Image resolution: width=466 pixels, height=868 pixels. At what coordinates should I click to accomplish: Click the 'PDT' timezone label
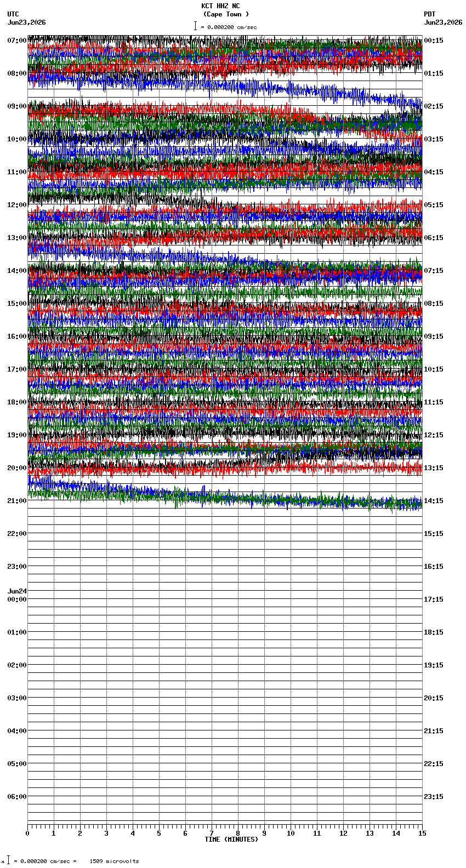click(430, 14)
